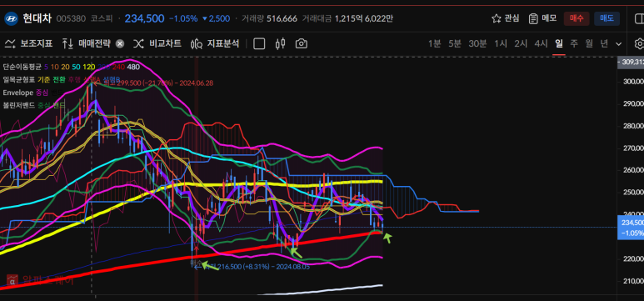Click the 매수 buy button
This screenshot has width=644, height=301.
tap(577, 18)
